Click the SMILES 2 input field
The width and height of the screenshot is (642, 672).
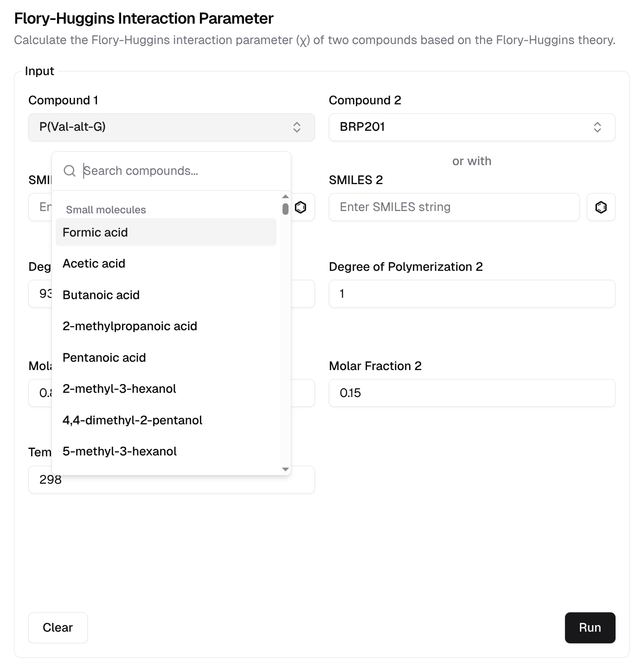pos(454,207)
